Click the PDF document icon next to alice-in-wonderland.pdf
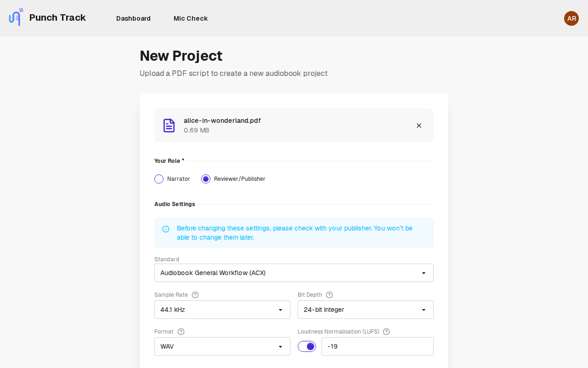The height and width of the screenshot is (368, 588). [x=169, y=125]
